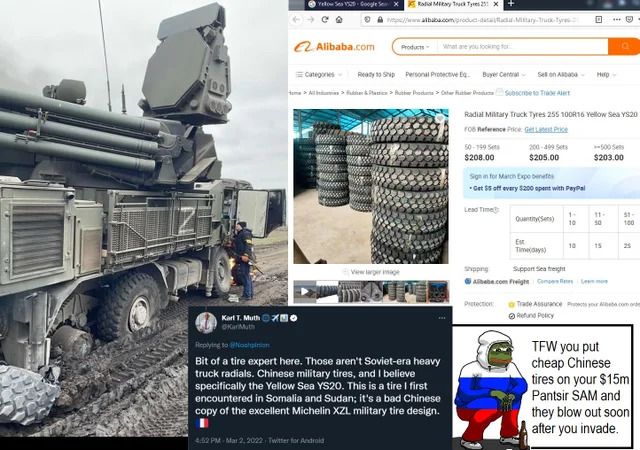This screenshot has height=450, width=640.
Task: Click the Alibaba.com logo
Action: tap(334, 47)
